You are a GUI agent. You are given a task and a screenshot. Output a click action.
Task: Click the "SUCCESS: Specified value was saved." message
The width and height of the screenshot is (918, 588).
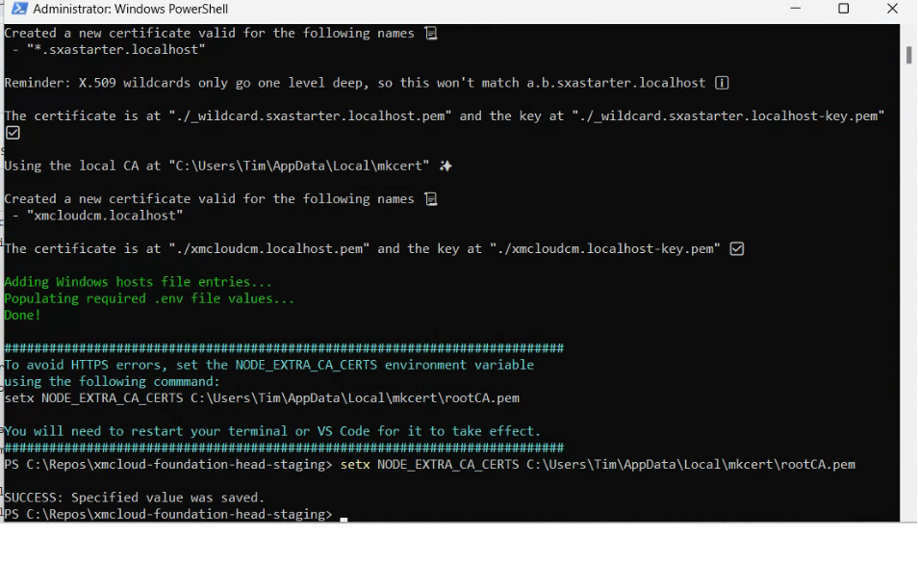(x=133, y=498)
